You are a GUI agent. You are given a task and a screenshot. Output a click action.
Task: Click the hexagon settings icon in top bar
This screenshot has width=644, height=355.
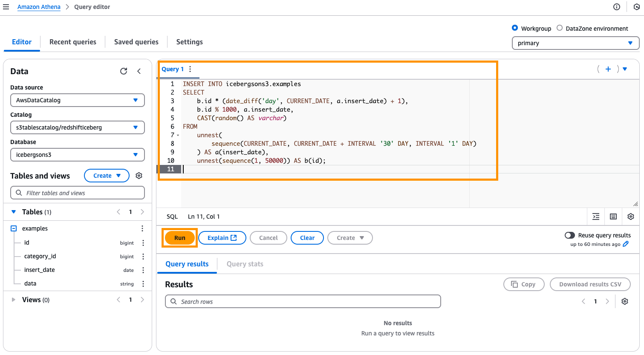[637, 7]
